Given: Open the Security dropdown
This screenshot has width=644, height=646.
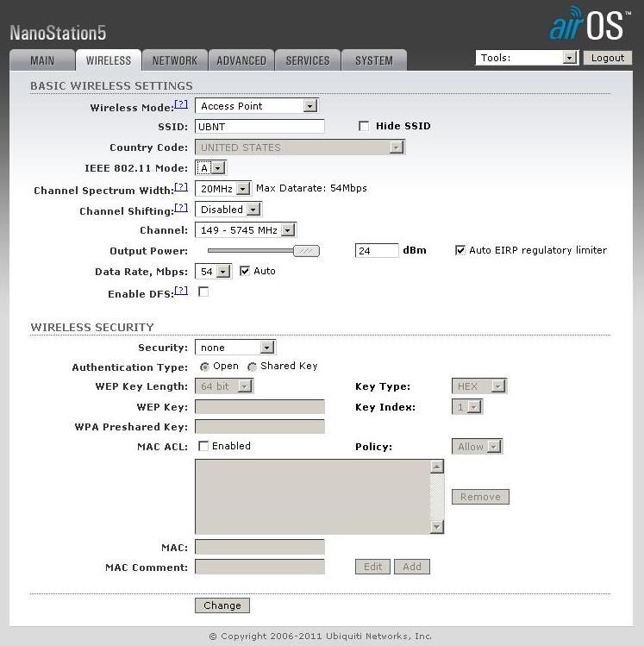Looking at the screenshot, I should (235, 348).
